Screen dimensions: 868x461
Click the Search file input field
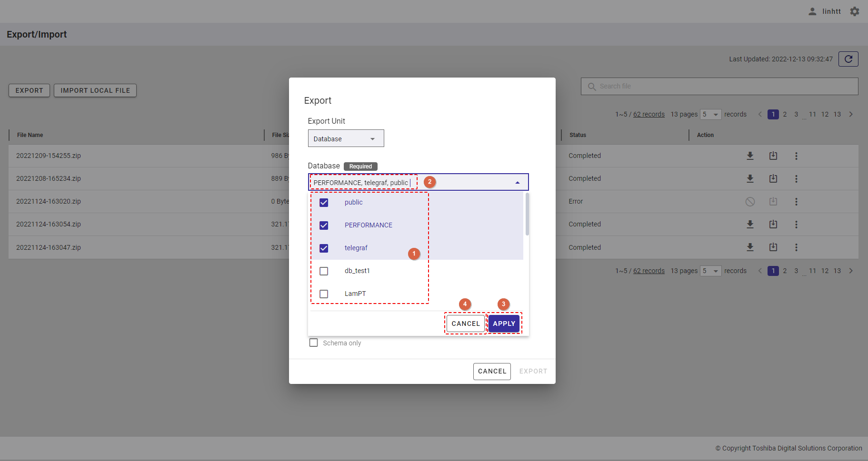[x=719, y=86]
